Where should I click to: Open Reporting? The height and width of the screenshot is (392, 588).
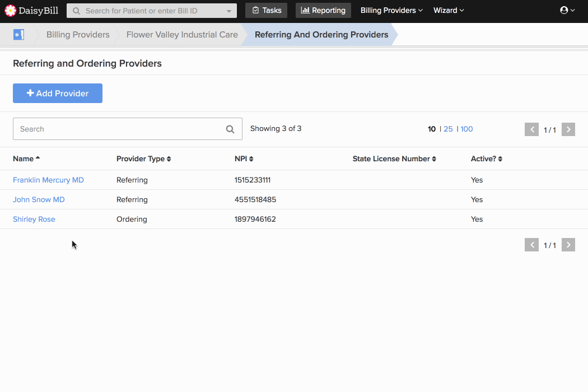click(323, 10)
